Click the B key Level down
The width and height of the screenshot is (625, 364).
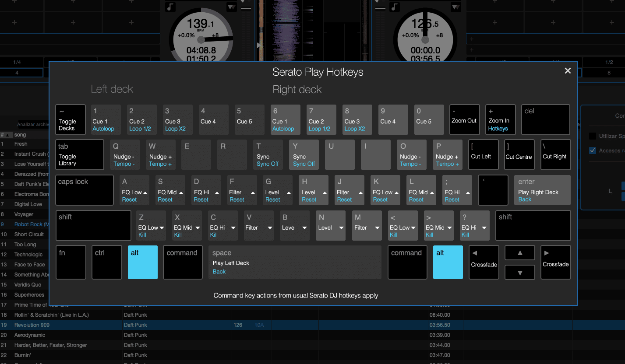point(295,225)
